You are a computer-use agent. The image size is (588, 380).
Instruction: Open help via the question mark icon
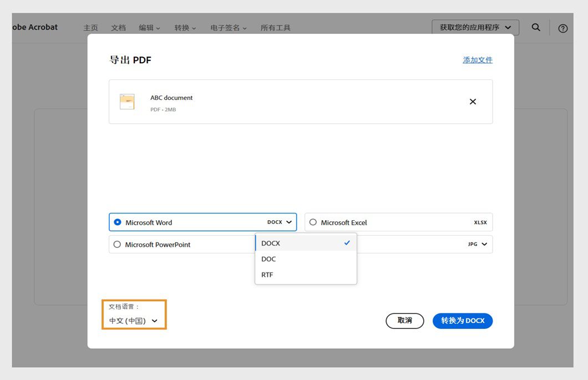562,27
